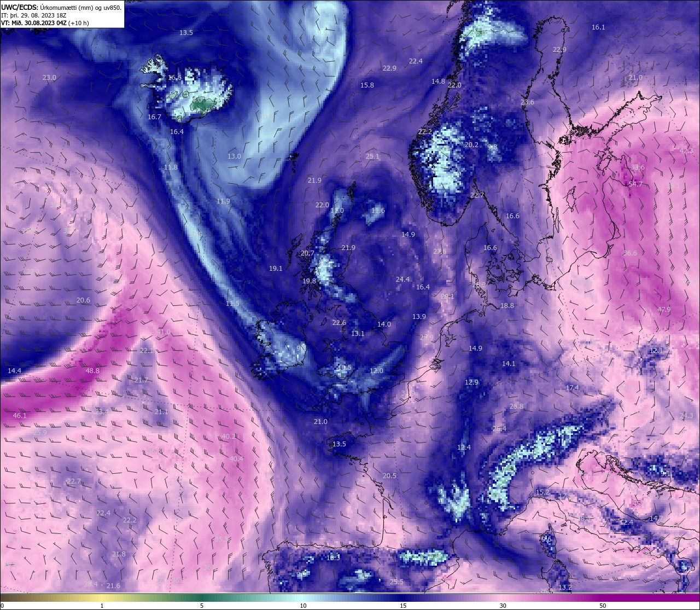Viewport: 700px width, 610px height.
Task: Click the map value 23.6
Action: pyautogui.click(x=527, y=102)
